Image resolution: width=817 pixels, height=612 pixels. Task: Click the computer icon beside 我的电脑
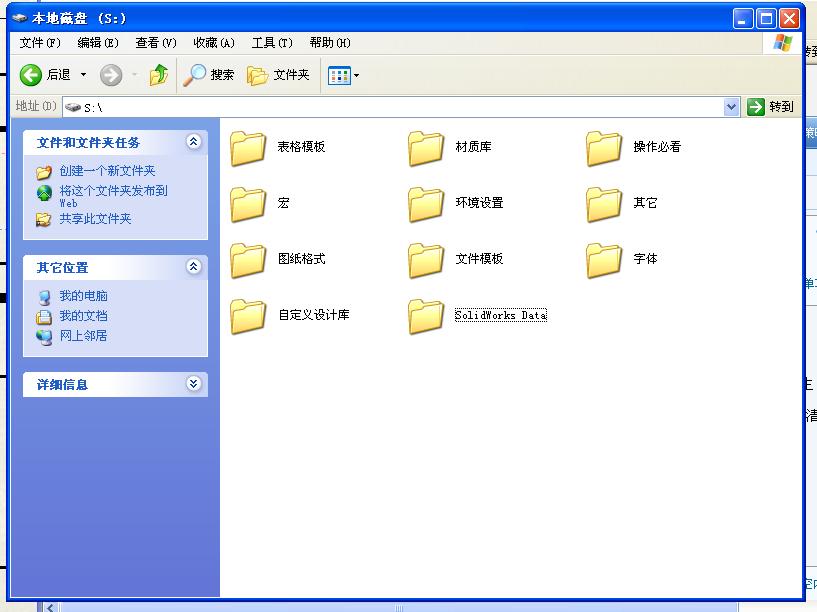click(x=45, y=297)
